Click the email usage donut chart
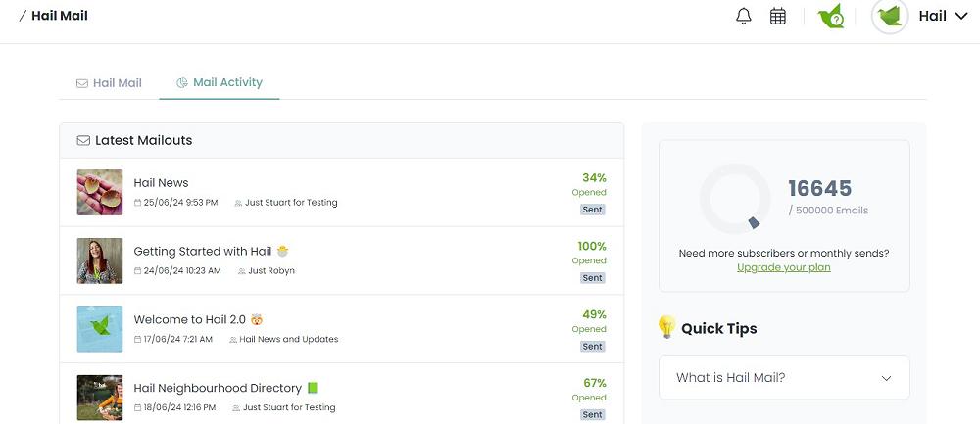980x424 pixels. tap(735, 198)
